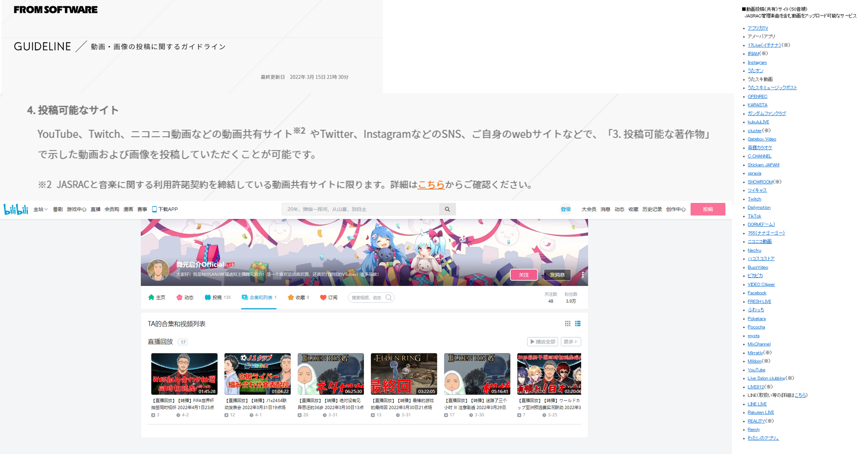This screenshot has height=454, width=868.
Task: Open 赛事 in the top navigation
Action: [x=142, y=209]
